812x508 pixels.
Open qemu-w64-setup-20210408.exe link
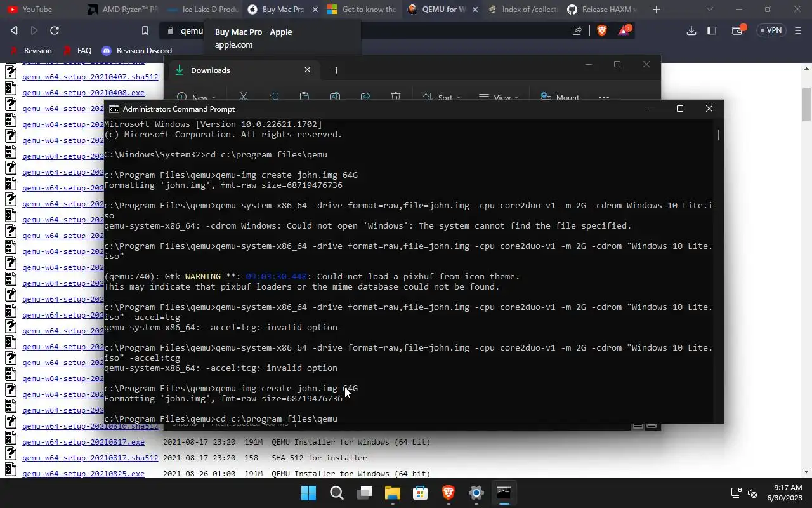click(83, 93)
